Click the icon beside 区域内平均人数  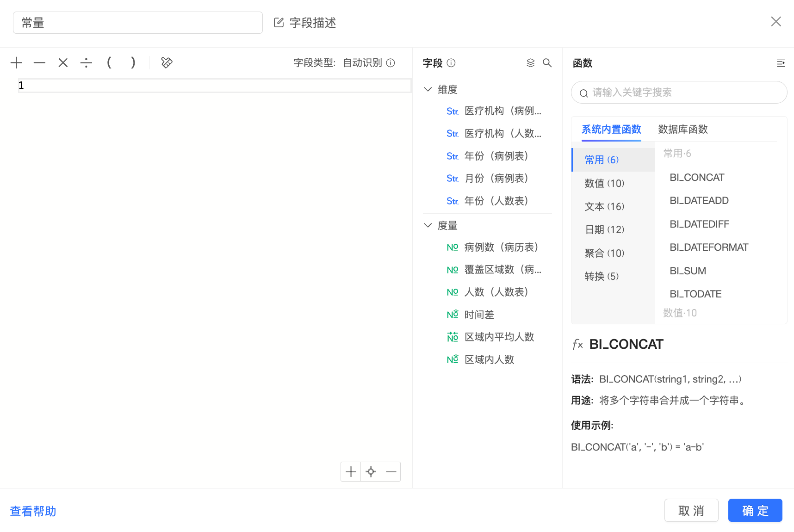pos(453,337)
